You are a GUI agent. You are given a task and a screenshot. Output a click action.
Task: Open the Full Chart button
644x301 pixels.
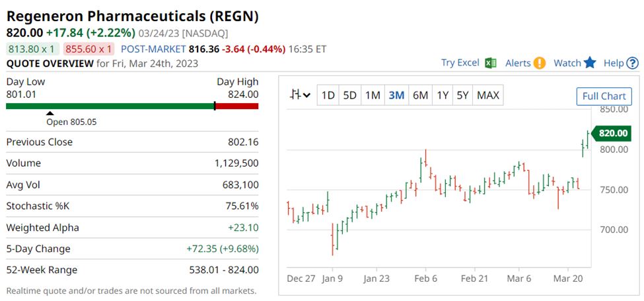click(x=604, y=96)
